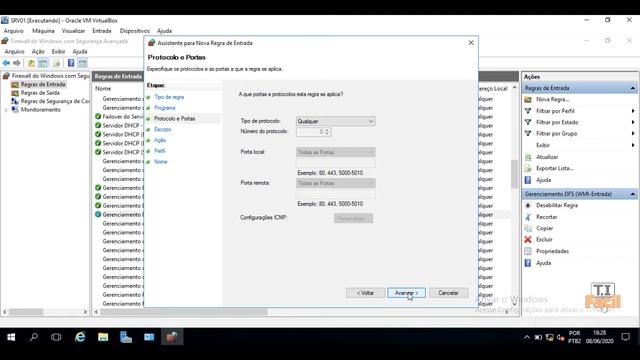The width and height of the screenshot is (640, 360).
Task: Expand the Monitoramento tree node
Action: point(6,110)
